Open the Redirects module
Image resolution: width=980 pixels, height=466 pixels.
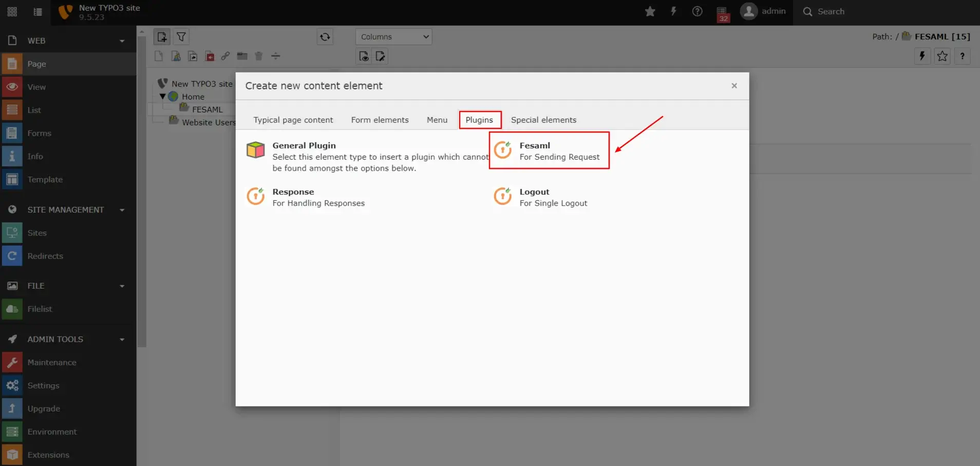(68, 256)
